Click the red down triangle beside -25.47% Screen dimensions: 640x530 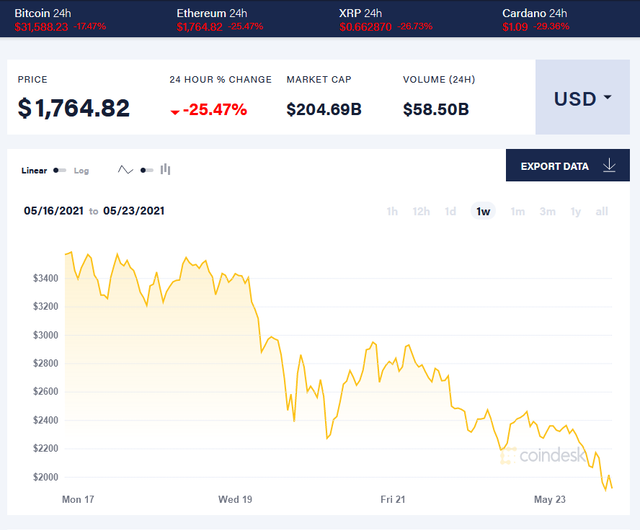175,112
